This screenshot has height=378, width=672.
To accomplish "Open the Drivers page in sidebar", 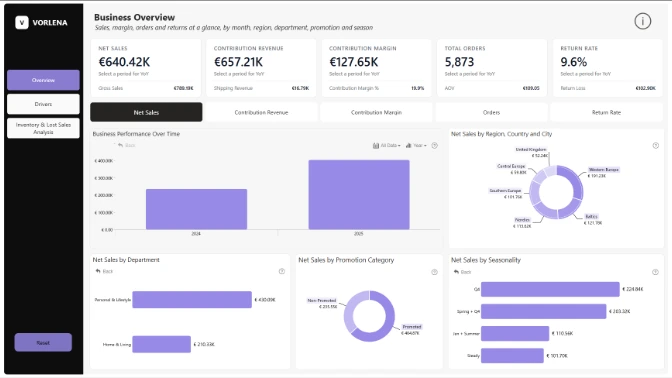I will (x=43, y=104).
